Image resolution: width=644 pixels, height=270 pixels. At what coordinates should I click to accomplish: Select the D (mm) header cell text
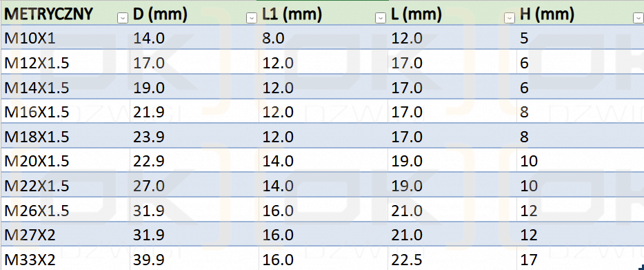point(161,15)
